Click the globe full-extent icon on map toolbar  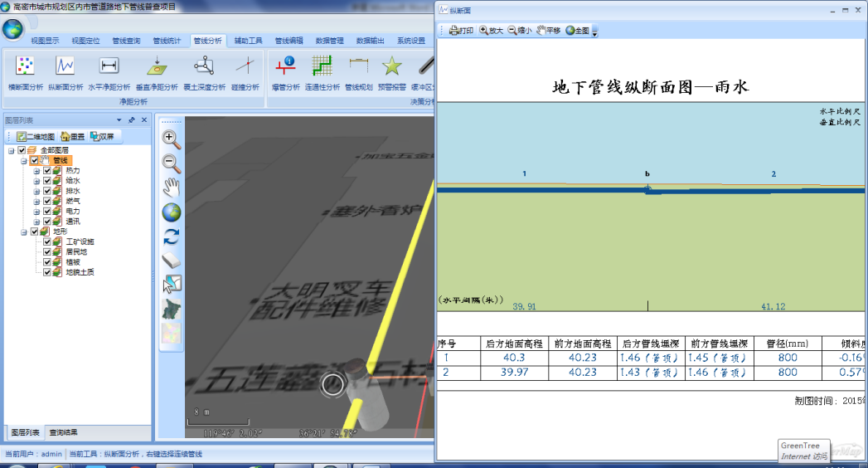(171, 212)
